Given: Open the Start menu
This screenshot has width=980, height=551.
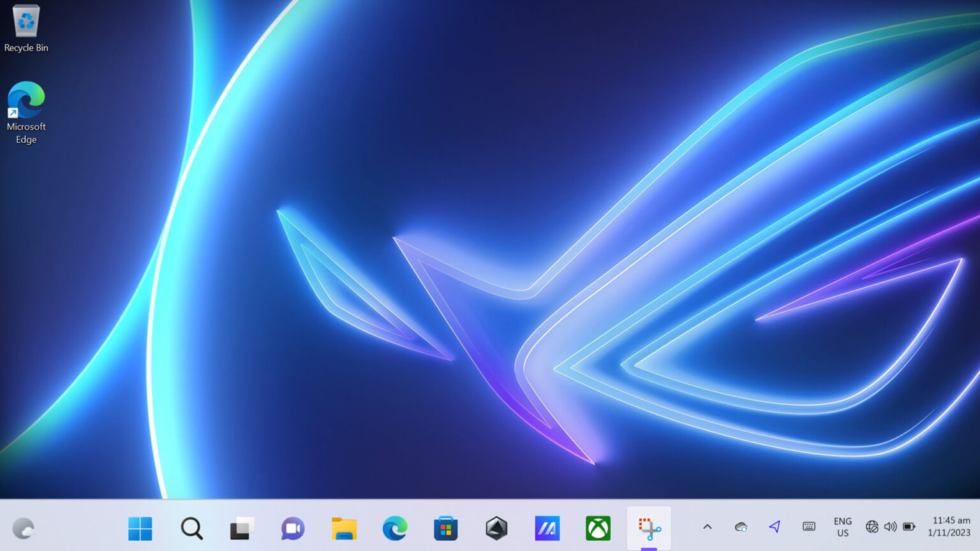Looking at the screenshot, I should 140,528.
